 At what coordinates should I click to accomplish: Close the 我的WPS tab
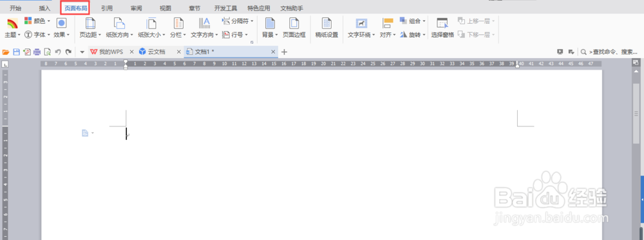tap(132, 52)
